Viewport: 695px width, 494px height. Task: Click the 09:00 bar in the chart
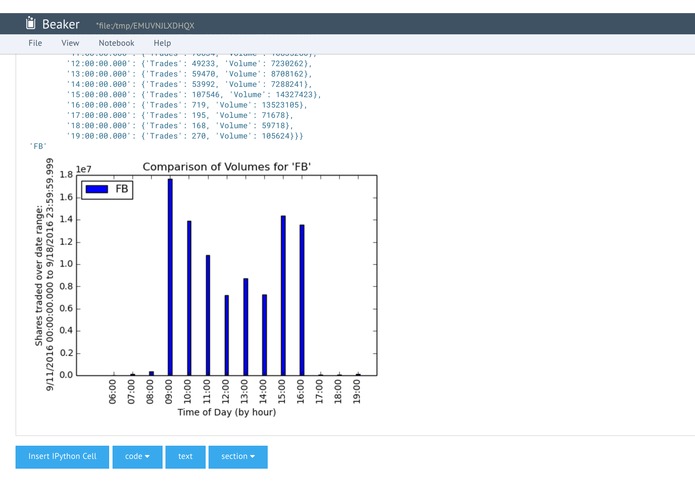[170, 277]
